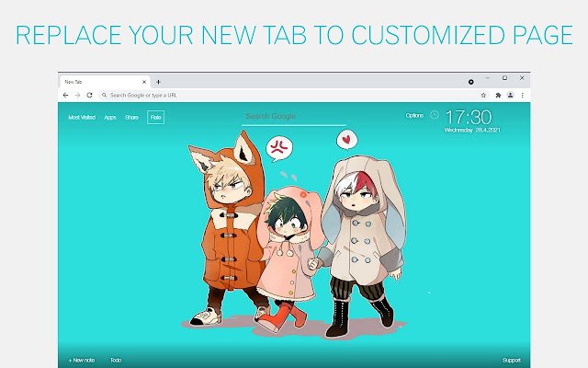
Task: Click the address bar URL field
Action: (294, 96)
